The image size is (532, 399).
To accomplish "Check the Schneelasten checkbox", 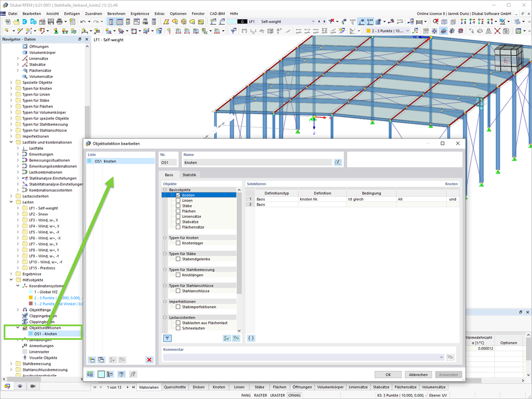I will click(178, 328).
